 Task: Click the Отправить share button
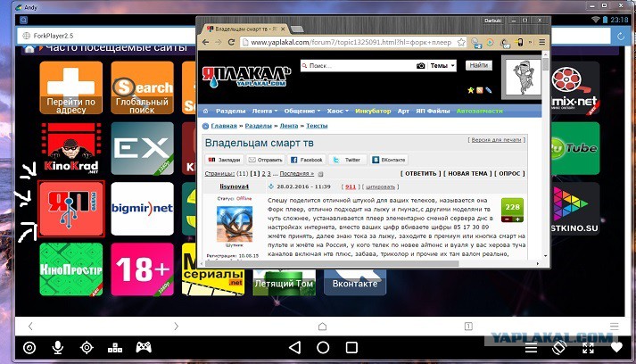[x=265, y=160]
